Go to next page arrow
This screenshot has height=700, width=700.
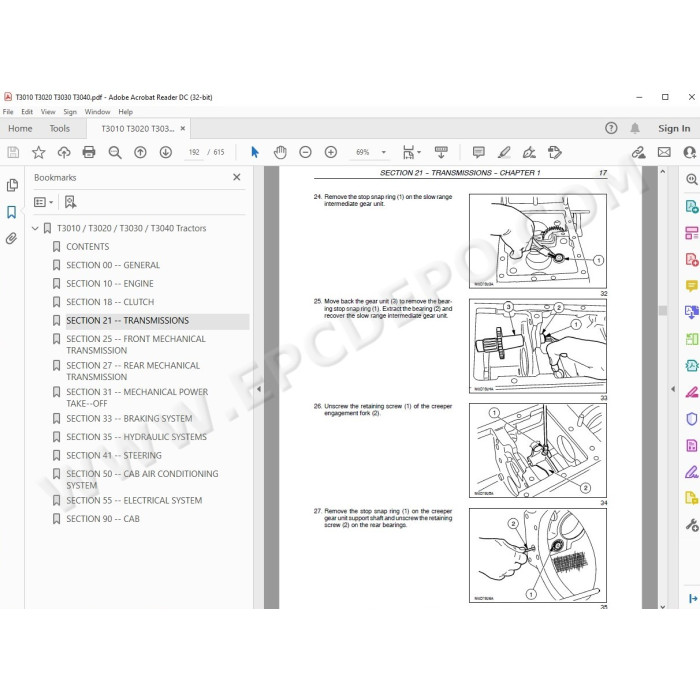(166, 152)
